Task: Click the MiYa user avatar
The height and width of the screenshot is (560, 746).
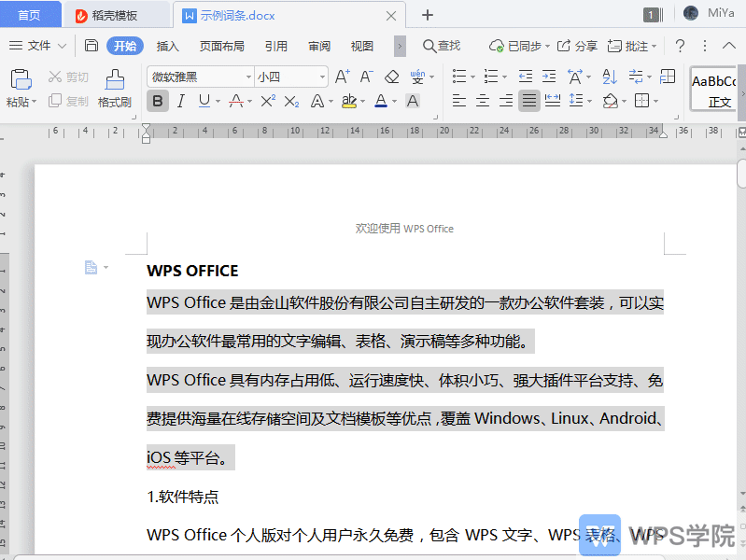Action: click(x=690, y=13)
